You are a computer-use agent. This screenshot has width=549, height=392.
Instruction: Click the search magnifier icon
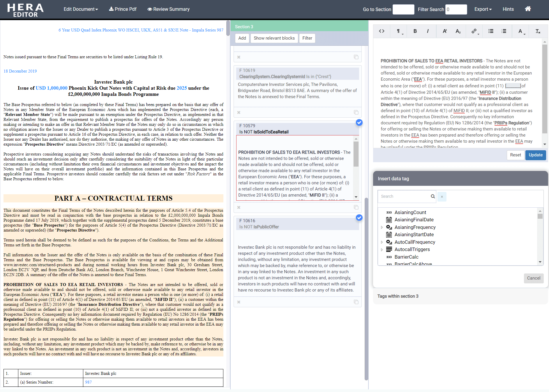coord(433,196)
